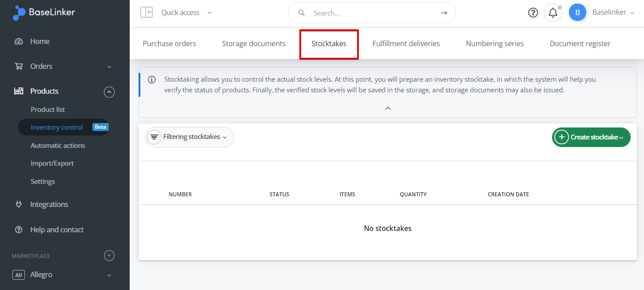Click the Orders cart icon

click(x=19, y=66)
